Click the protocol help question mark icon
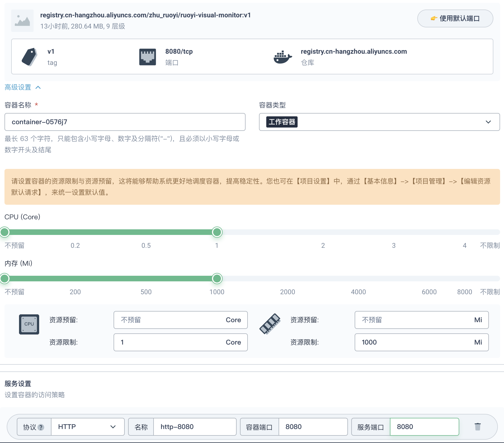This screenshot has height=443, width=504. tap(41, 427)
